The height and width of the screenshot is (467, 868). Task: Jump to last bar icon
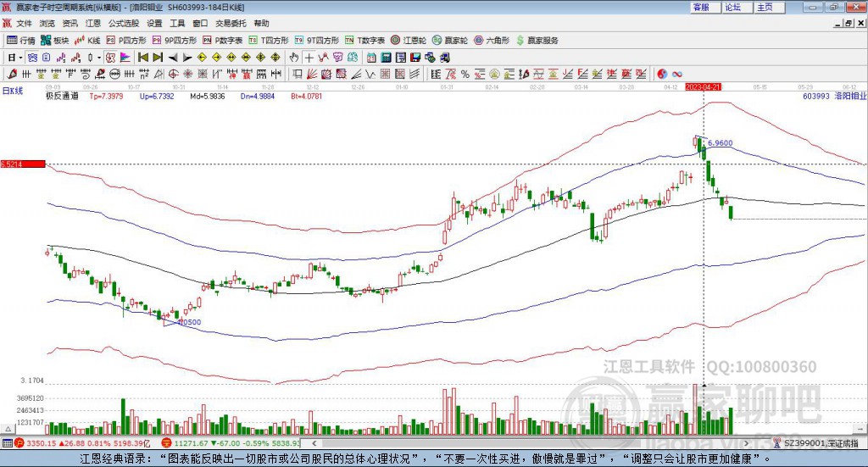(x=158, y=58)
